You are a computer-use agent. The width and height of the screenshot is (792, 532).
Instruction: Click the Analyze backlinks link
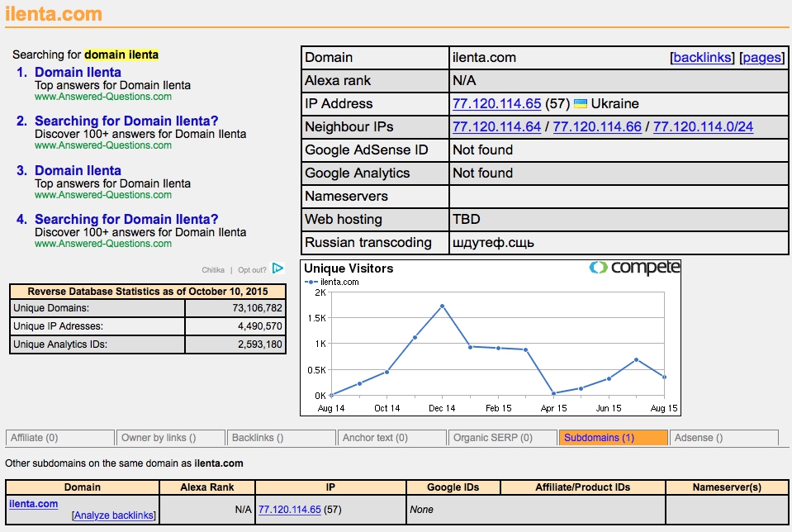point(113,515)
